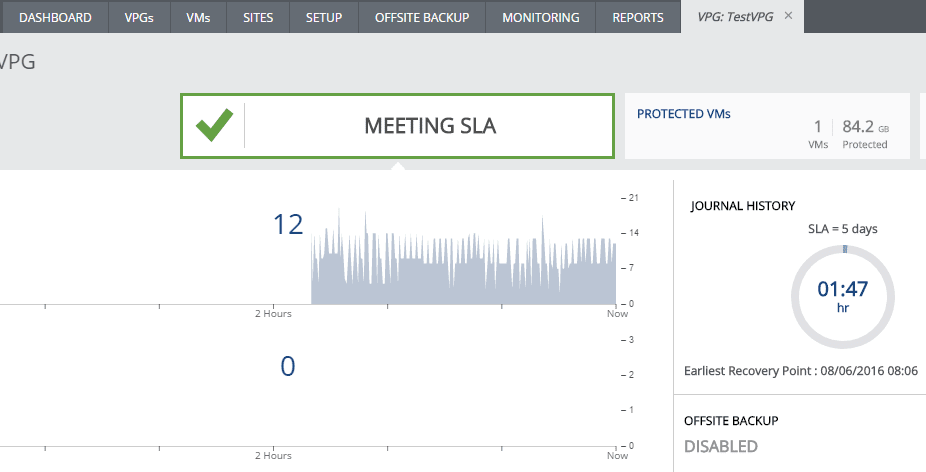
Task: Click the green checkmark status icon
Action: tap(214, 126)
